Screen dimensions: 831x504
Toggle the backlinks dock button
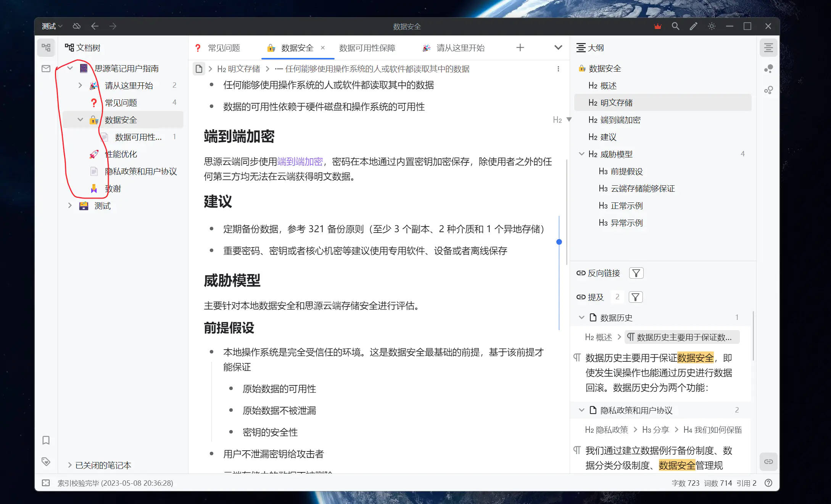768,462
